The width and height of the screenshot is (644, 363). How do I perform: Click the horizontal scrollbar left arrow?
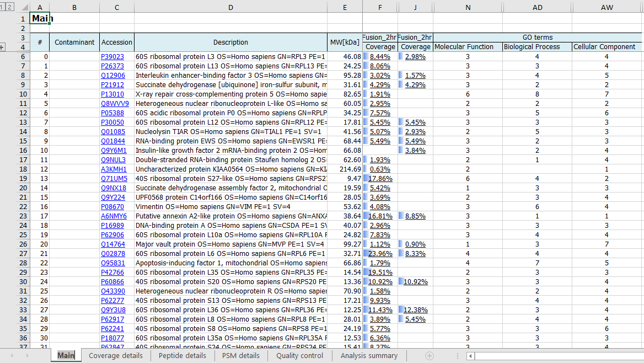[470, 356]
